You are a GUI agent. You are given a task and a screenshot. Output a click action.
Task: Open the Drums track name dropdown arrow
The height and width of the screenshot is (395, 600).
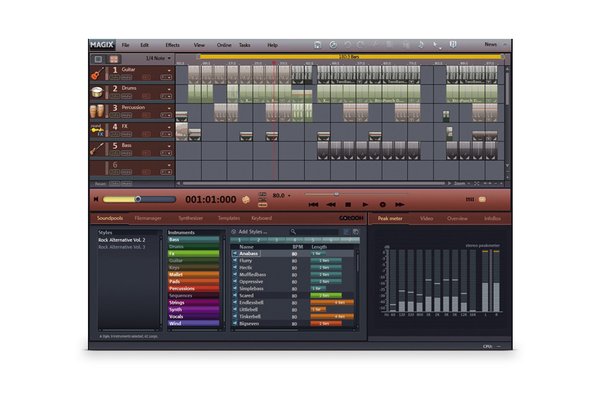coord(169,89)
